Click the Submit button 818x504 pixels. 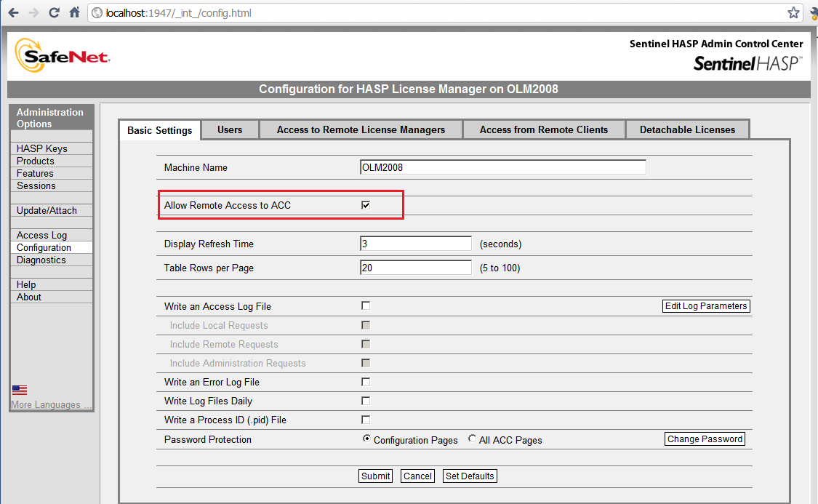click(376, 476)
